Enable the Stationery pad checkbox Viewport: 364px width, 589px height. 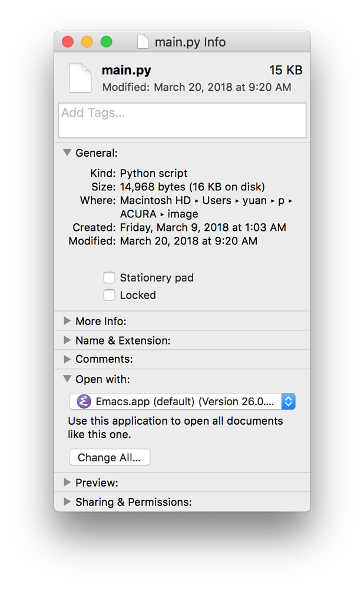point(109,277)
